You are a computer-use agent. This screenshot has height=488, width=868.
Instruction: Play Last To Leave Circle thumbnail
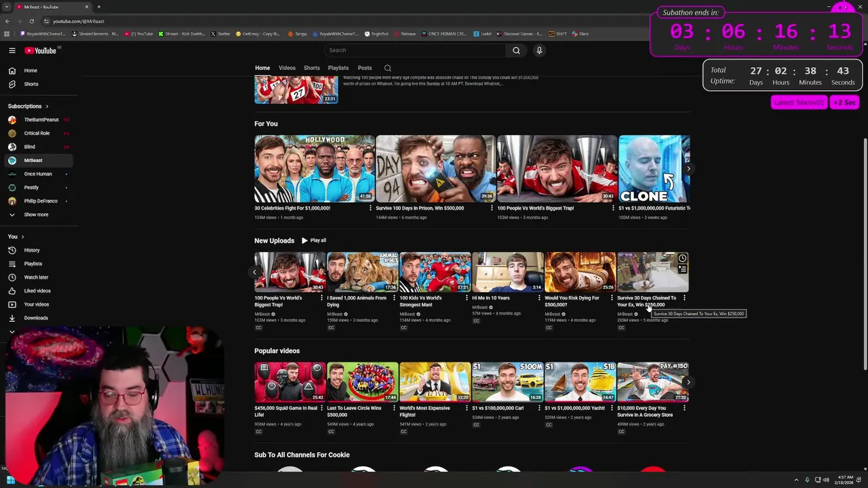coord(363,382)
